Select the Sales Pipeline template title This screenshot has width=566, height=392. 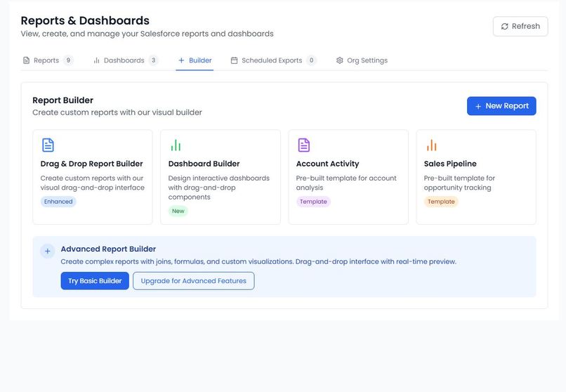coord(450,164)
